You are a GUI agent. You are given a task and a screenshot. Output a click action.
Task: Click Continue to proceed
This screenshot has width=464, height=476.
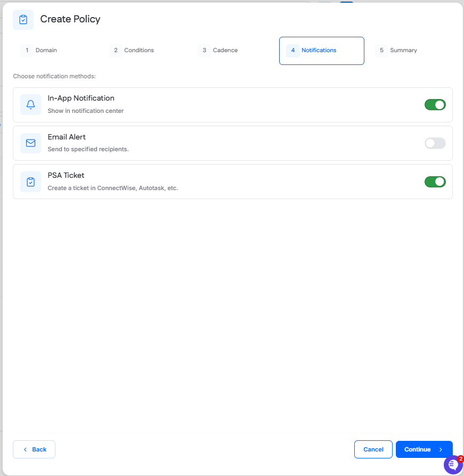pyautogui.click(x=424, y=449)
